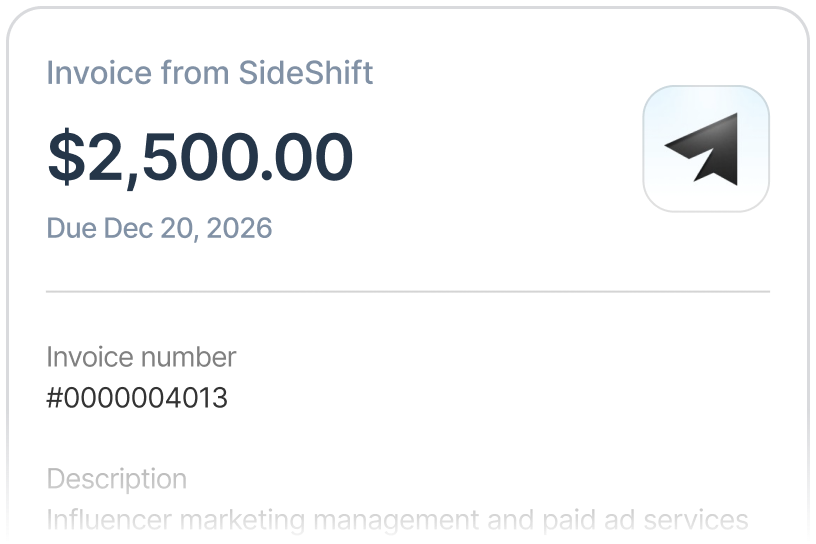This screenshot has width=816, height=544.
Task: Click the SideShift paper plane logo
Action: click(705, 149)
